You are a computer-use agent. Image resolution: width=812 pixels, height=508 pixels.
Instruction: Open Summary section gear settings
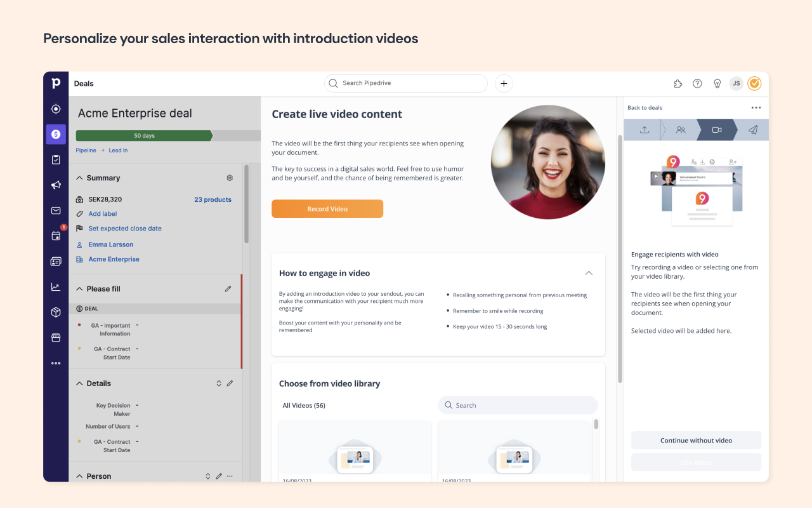click(230, 178)
